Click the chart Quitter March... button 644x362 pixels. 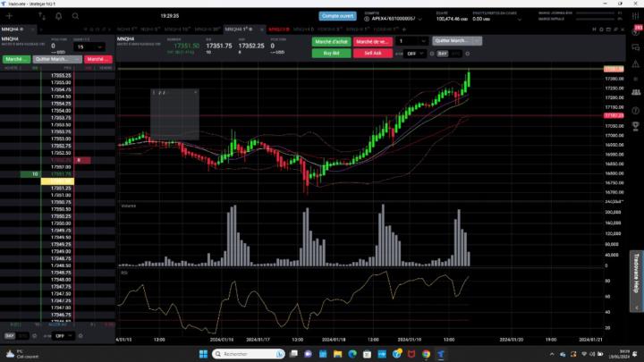click(457, 40)
